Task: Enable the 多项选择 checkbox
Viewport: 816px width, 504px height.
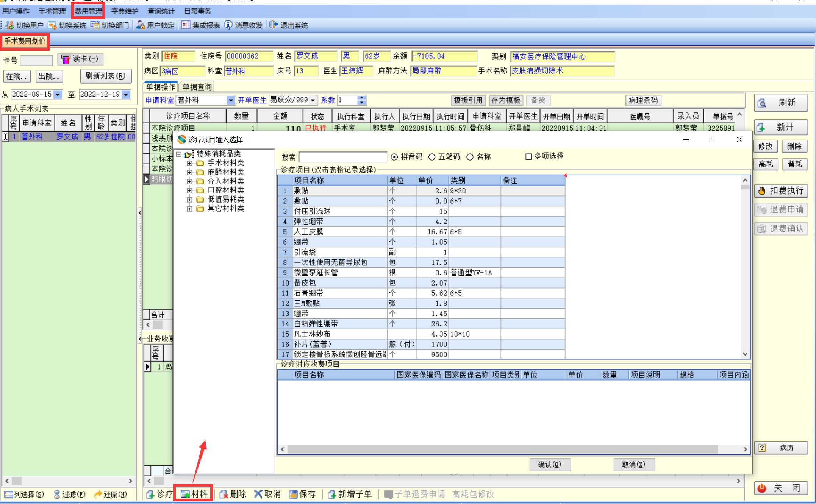Action: point(529,156)
